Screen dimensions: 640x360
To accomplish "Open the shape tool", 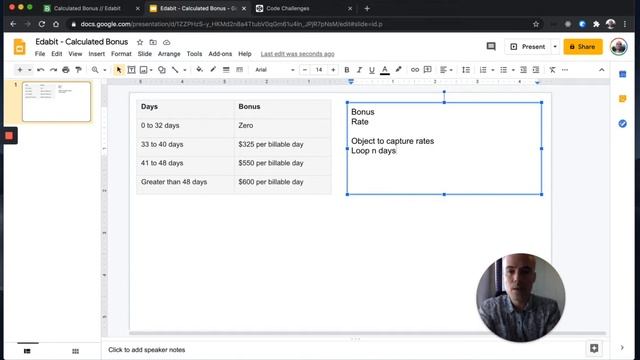I will tap(162, 70).
